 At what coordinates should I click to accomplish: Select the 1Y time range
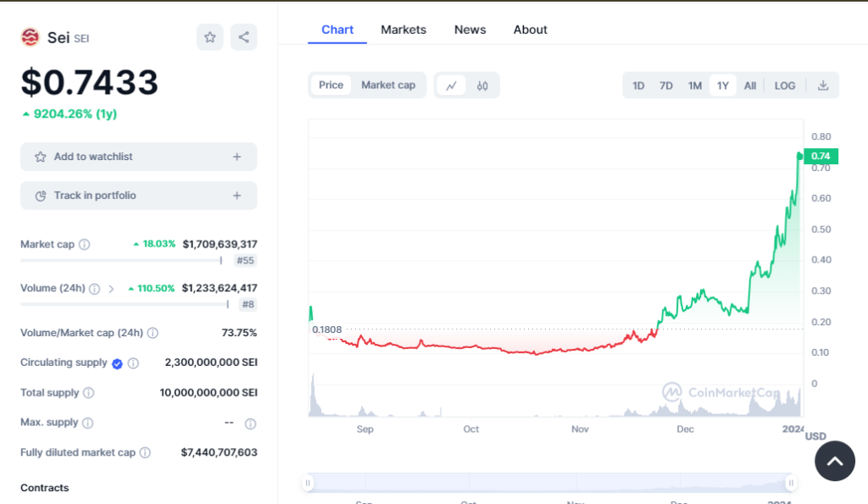click(x=723, y=86)
